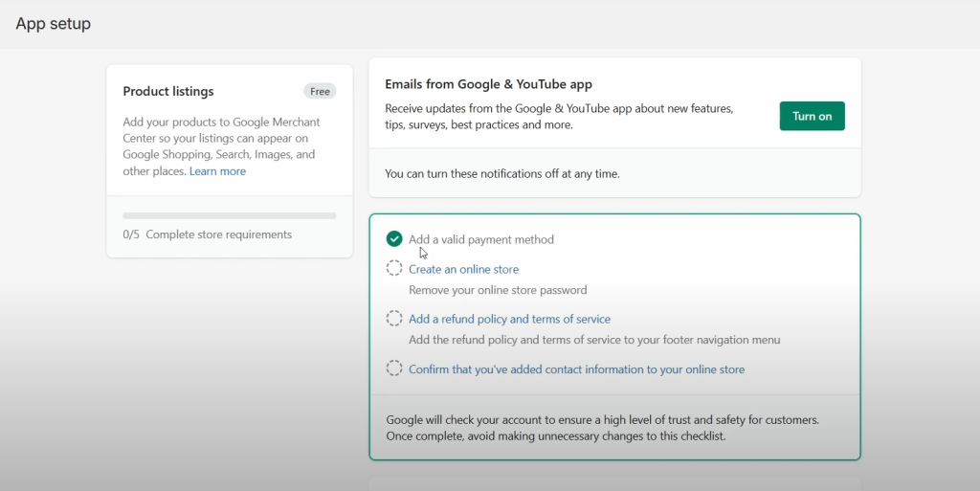Click the Free badge on Product listings
The image size is (980, 491).
[x=320, y=92]
